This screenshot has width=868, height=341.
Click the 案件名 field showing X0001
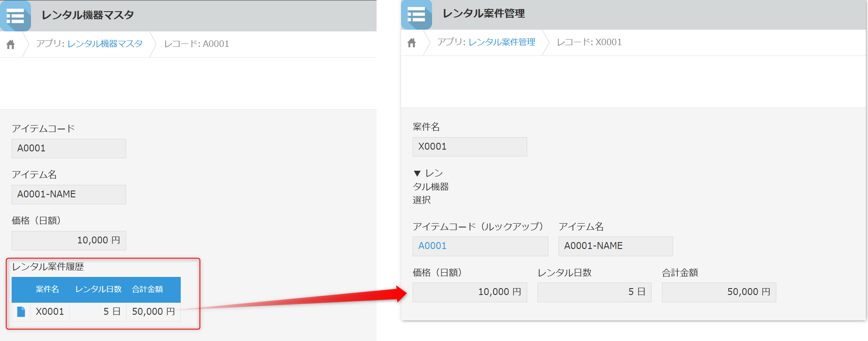[x=470, y=147]
